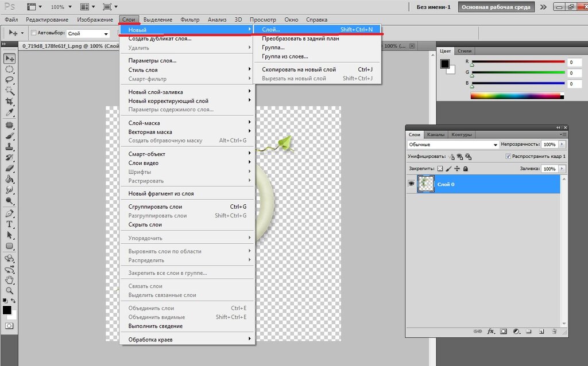Select the Pen tool
Viewport: 588px width, 366px height.
pos(9,213)
